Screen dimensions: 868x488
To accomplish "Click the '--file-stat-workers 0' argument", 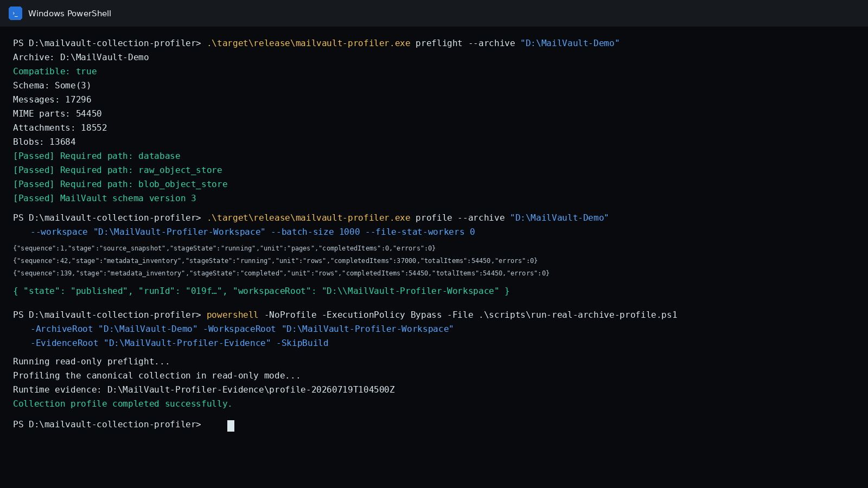I will click(420, 232).
